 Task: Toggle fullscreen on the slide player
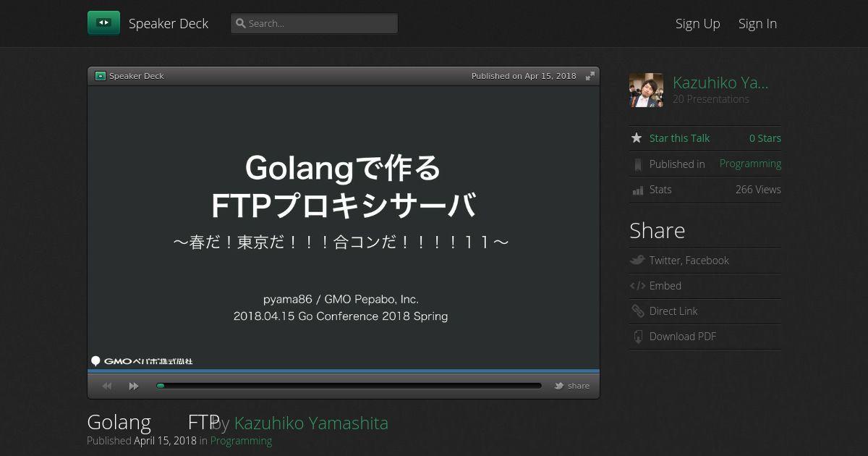point(590,76)
